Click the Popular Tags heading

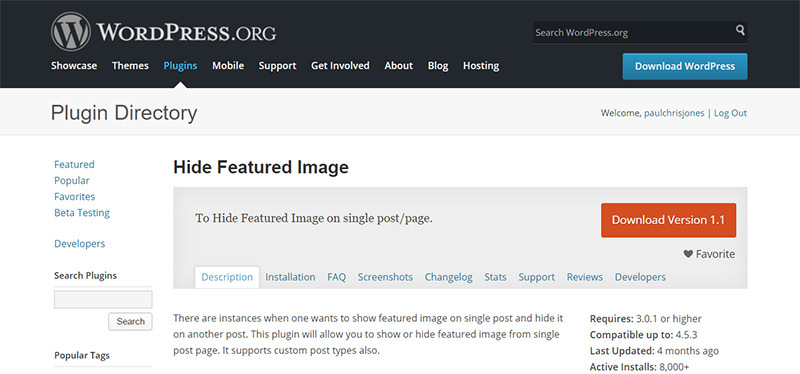coord(82,356)
